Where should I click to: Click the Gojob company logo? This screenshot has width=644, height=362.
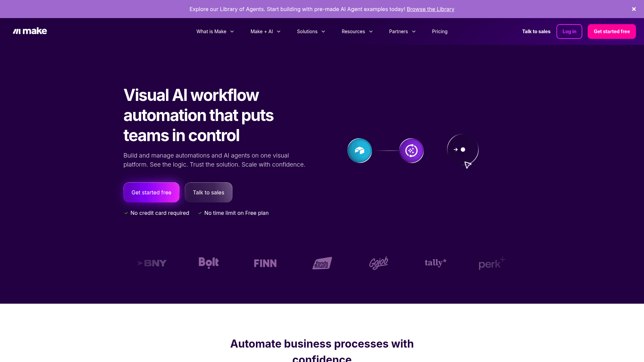(x=379, y=263)
